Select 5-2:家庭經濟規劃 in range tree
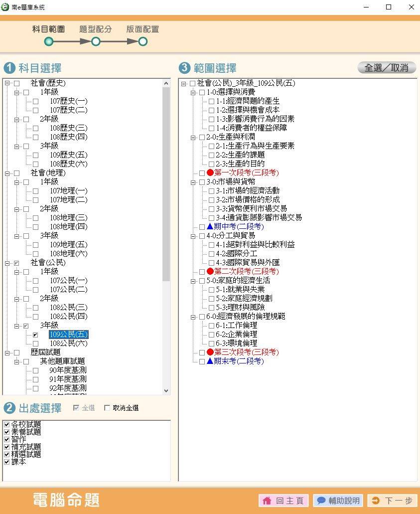The image size is (420, 514). [x=244, y=298]
